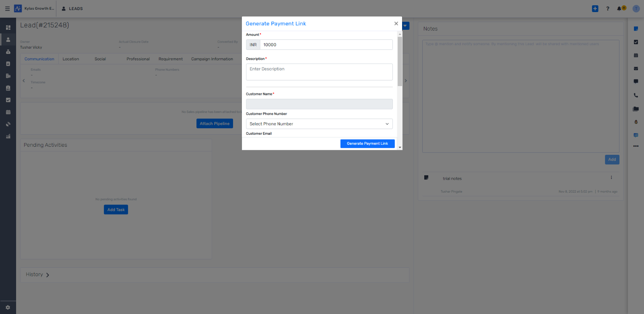Open the Companies building sidebar icon
Image resolution: width=644 pixels, height=314 pixels.
8,76
